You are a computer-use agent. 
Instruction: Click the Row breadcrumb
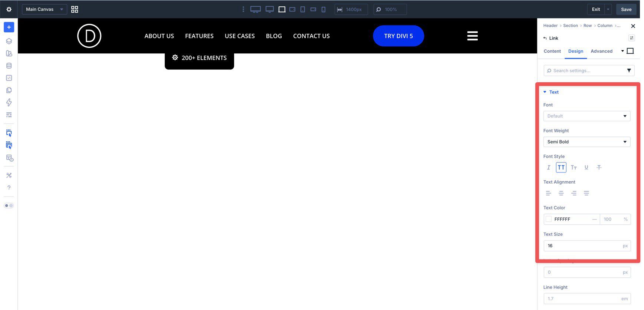pyautogui.click(x=587, y=26)
